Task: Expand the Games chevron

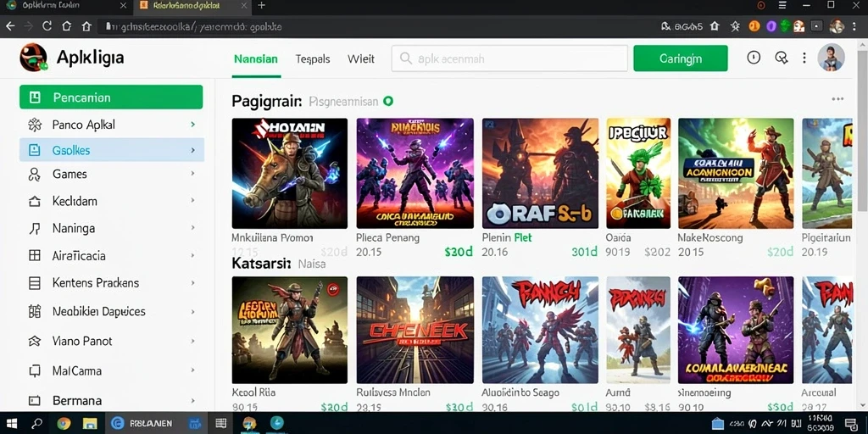Action: pyautogui.click(x=192, y=173)
